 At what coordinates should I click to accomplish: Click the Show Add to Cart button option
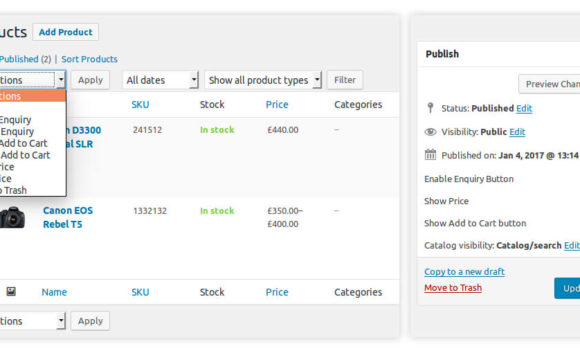coord(475,223)
